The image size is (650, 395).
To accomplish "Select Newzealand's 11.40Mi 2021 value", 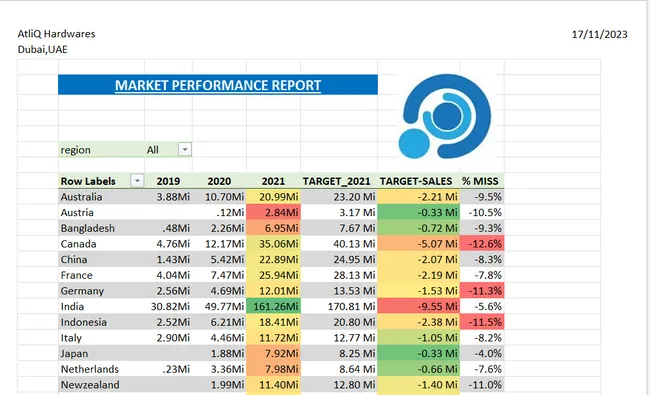I will coord(279,385).
